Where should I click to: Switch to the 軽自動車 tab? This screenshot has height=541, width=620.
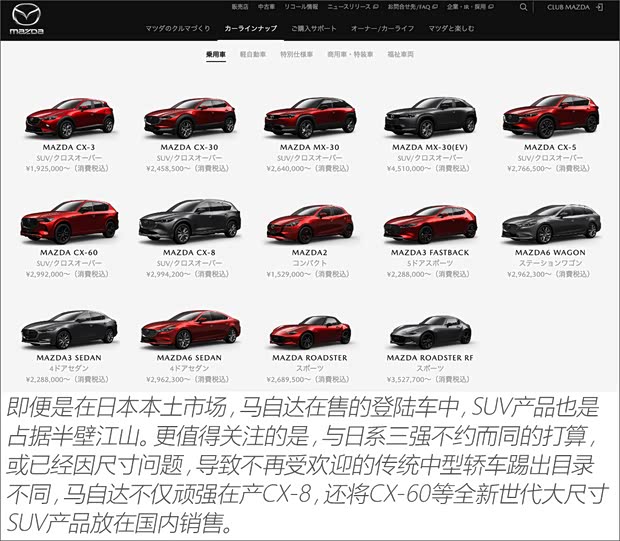[253, 54]
